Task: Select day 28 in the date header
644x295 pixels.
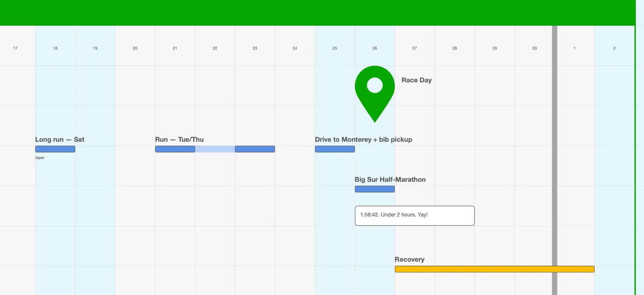Action: coord(454,48)
